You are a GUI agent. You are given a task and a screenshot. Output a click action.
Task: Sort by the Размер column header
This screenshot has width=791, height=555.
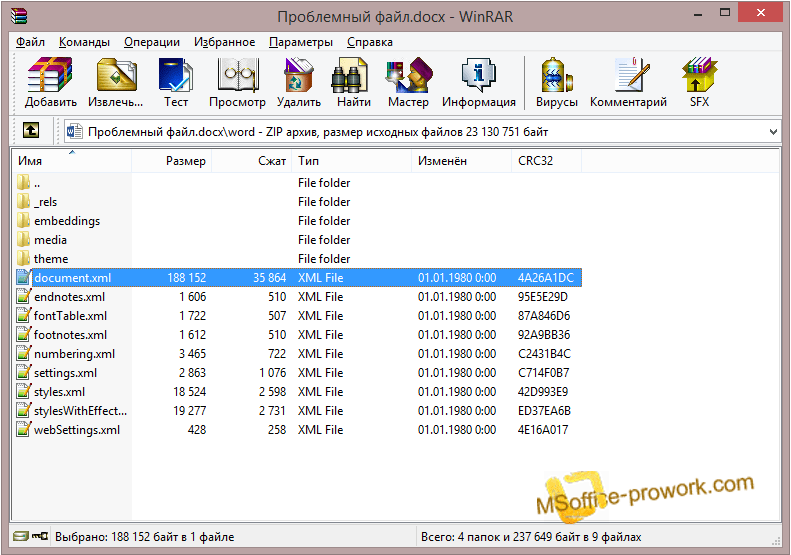172,161
